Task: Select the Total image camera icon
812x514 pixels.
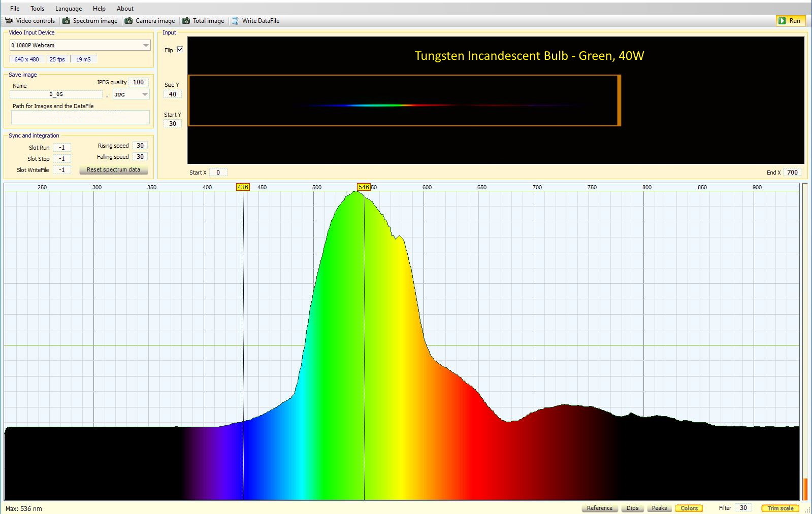Action: (x=186, y=21)
